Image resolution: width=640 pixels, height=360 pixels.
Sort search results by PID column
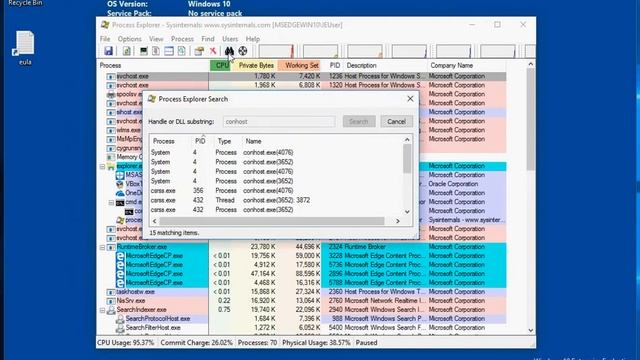(202, 141)
